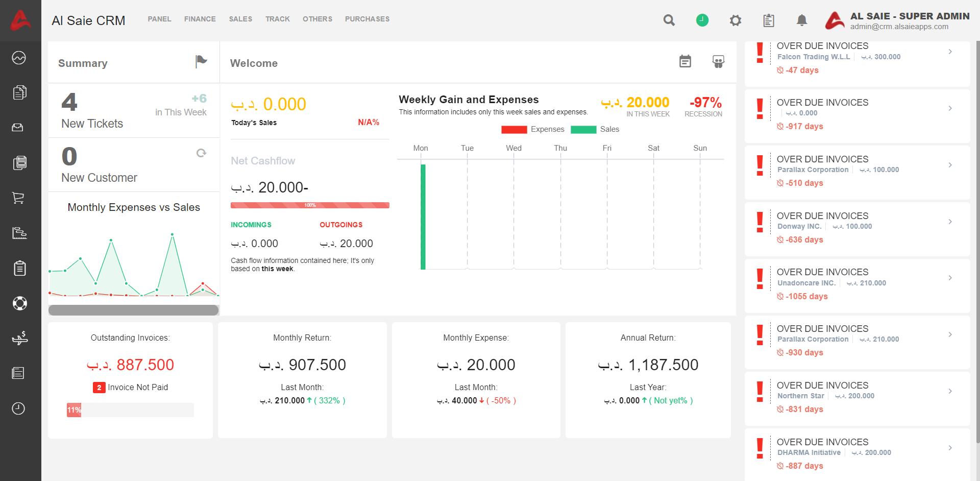Open the lifebuoy support sidebar icon
Screen dimensions: 980x481
[19, 303]
